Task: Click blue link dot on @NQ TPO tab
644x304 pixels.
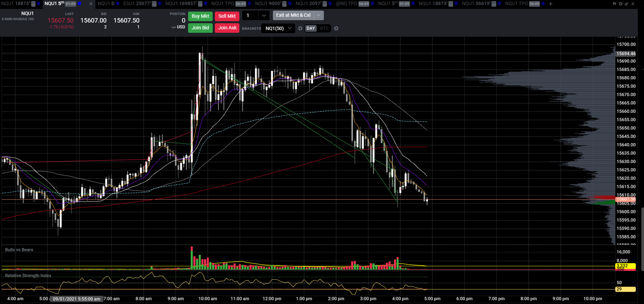Action: click(x=372, y=4)
